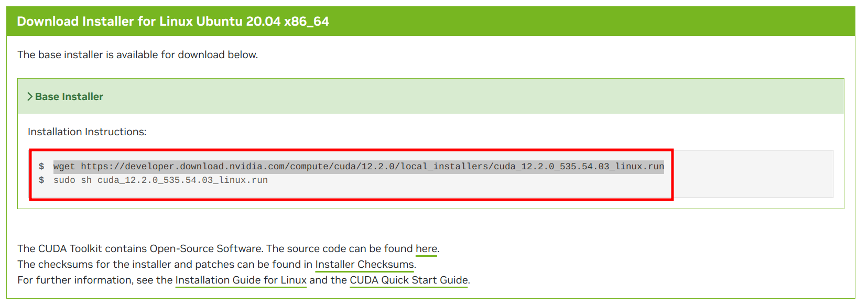
Task: Click the highlighted wget command line
Action: pos(359,167)
